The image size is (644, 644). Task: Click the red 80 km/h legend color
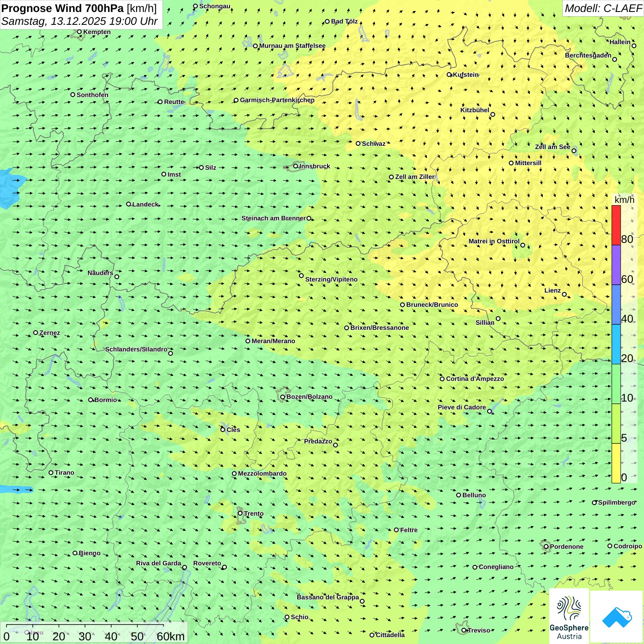tap(616, 225)
